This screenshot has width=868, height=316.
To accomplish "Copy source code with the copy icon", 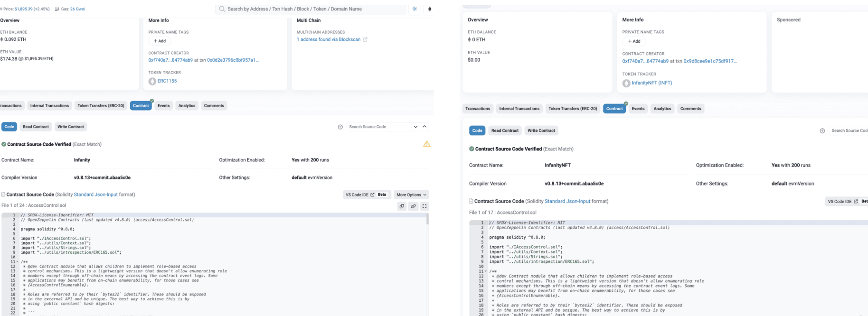I will click(402, 206).
